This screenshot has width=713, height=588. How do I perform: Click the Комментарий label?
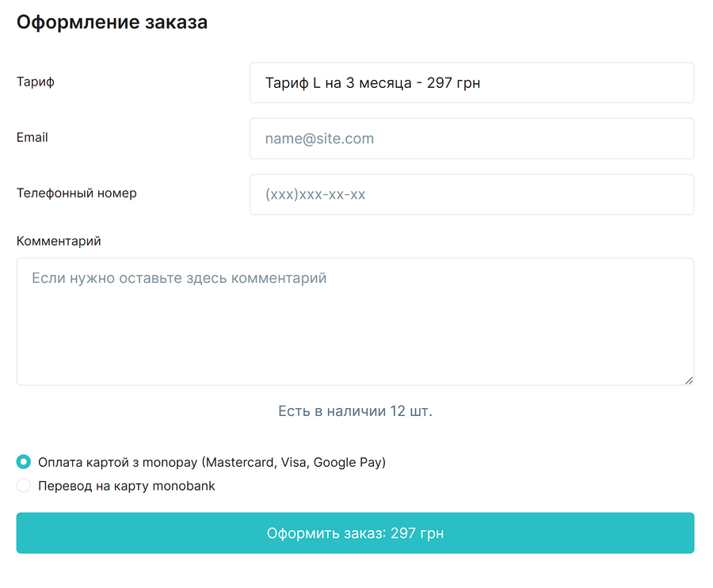pos(59,241)
